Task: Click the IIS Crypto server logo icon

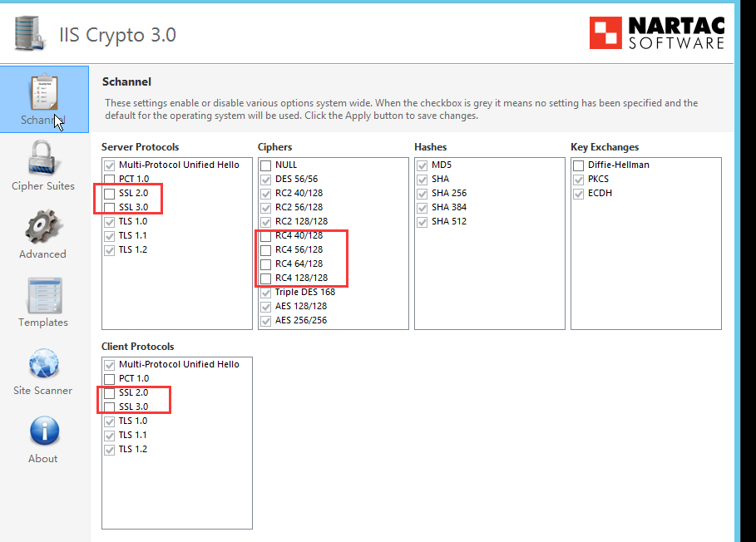Action: [x=30, y=33]
